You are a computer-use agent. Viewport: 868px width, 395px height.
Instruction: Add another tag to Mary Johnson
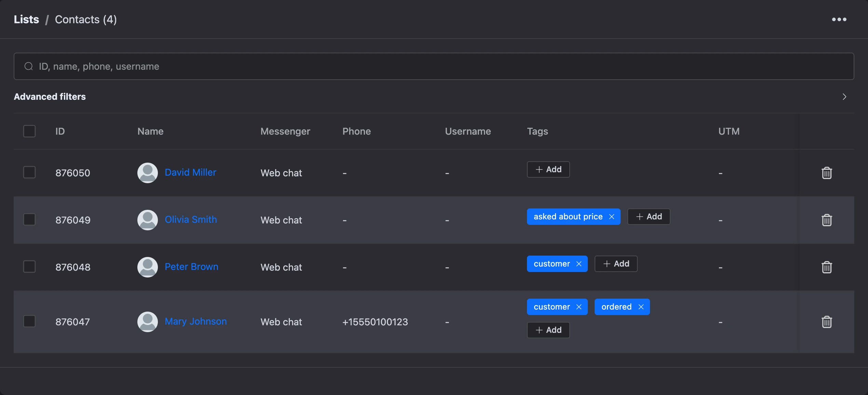click(x=548, y=330)
